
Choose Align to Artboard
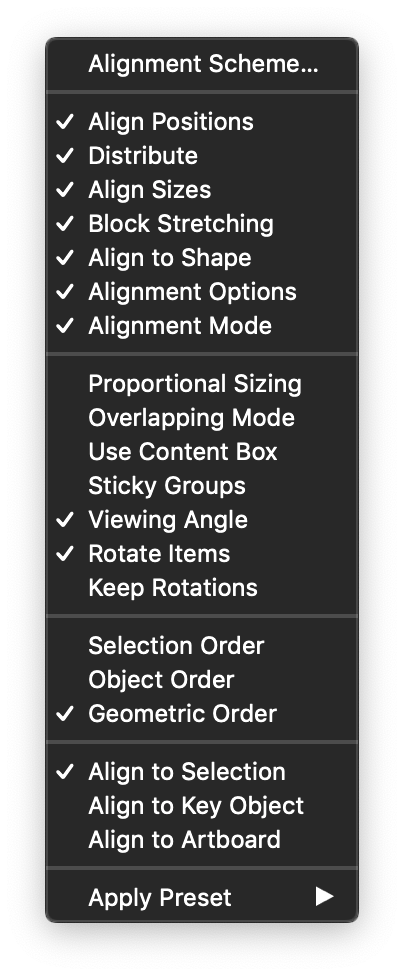click(202, 840)
